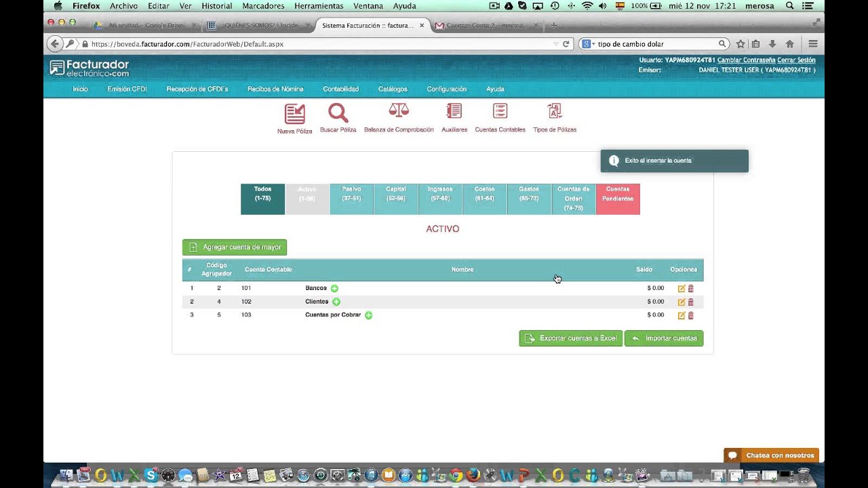Click the Bancos account name
The width and height of the screenshot is (868, 488).
pos(316,288)
